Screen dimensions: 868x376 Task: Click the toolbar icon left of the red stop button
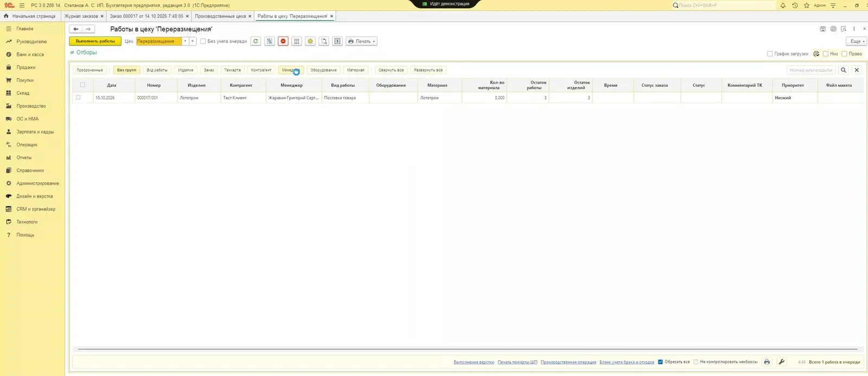coord(270,41)
